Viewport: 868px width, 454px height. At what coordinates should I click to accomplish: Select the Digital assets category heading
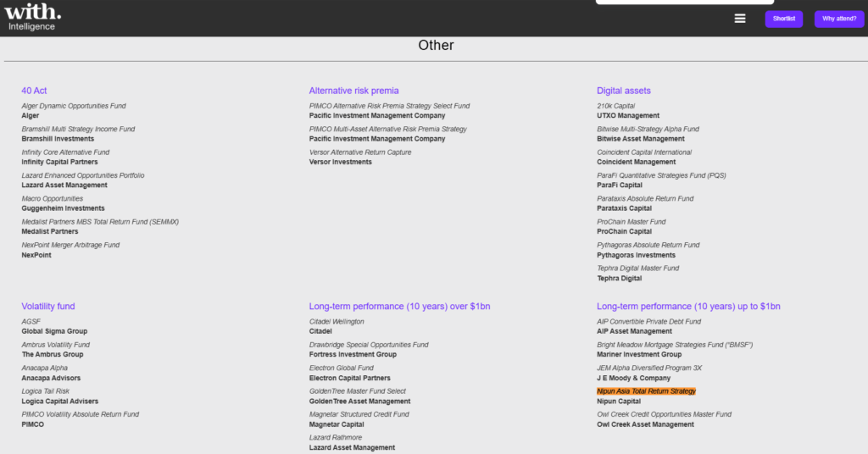coord(623,91)
